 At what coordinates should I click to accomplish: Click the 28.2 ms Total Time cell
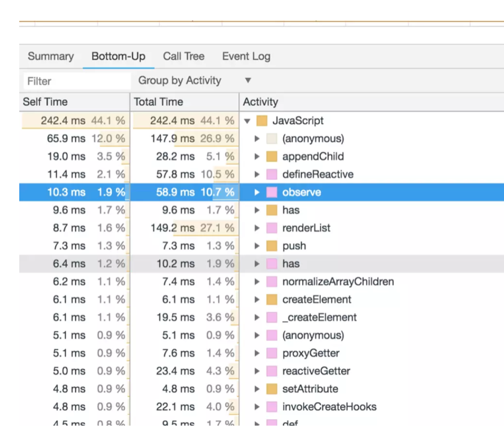[x=184, y=156]
